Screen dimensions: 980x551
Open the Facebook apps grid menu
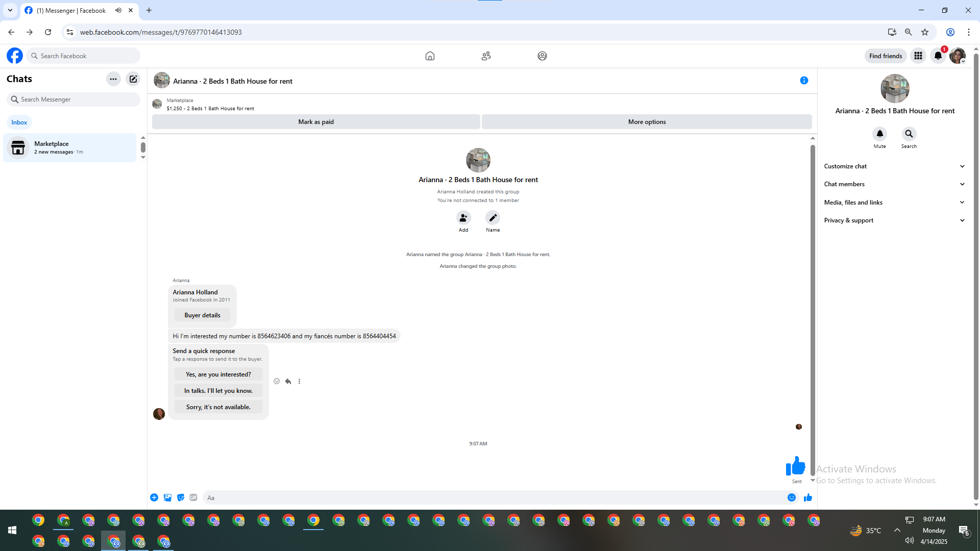tap(918, 56)
